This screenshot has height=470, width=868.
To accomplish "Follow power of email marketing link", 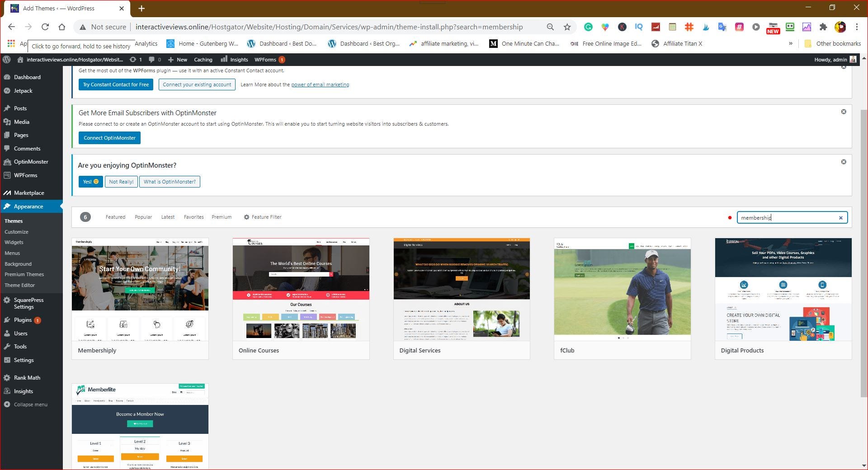I will pyautogui.click(x=320, y=85).
